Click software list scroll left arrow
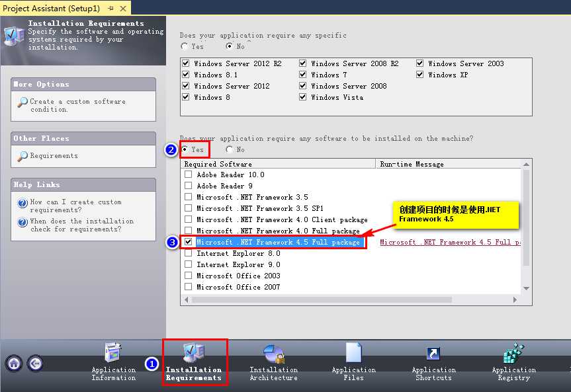The width and height of the screenshot is (571, 392). (x=186, y=300)
